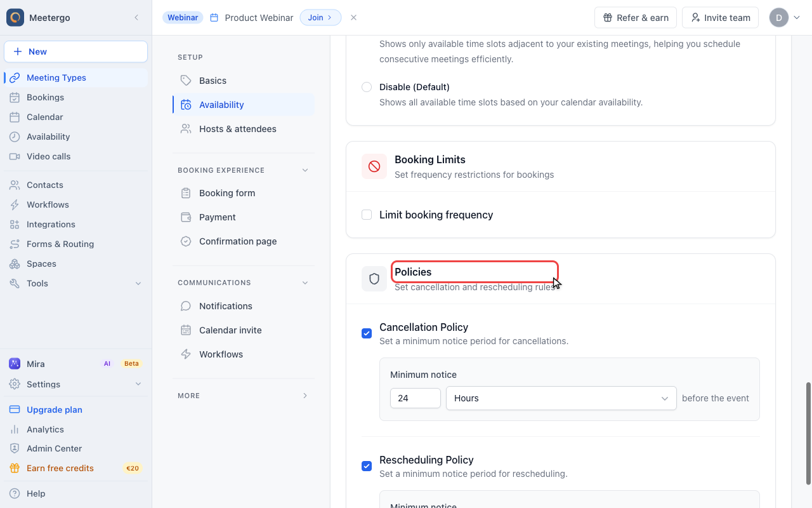Collapse the sidebar with the left chevron

[136, 18]
